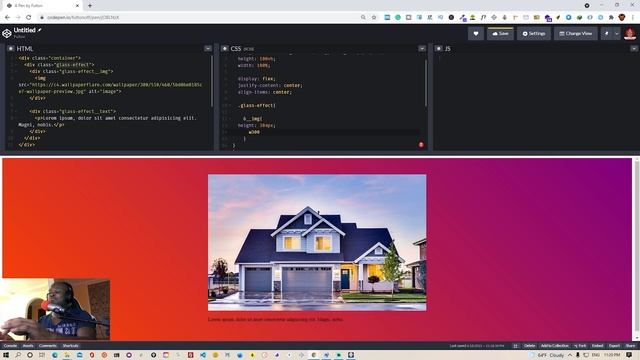Click the div class container line in HTML

[49, 58]
